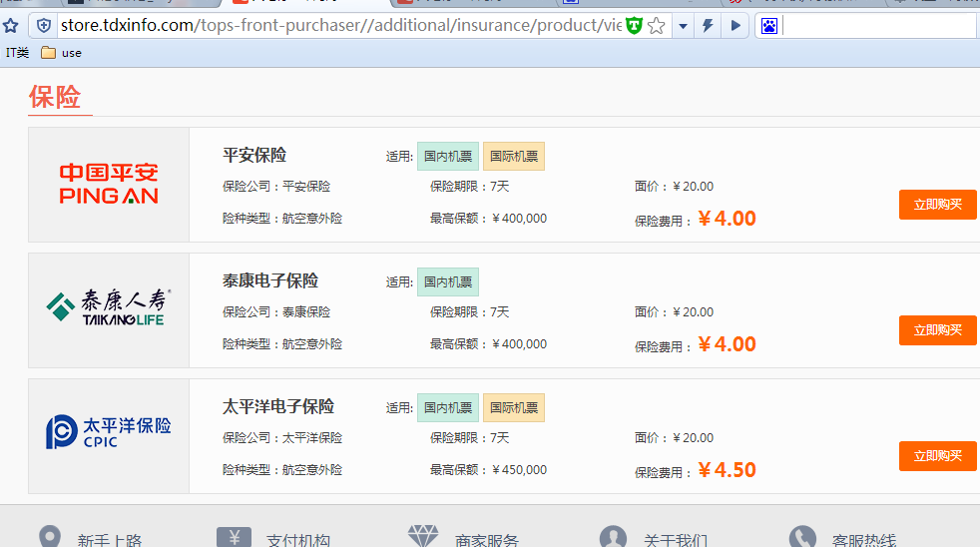Click the play arrow go button
The image size is (980, 547).
735,26
